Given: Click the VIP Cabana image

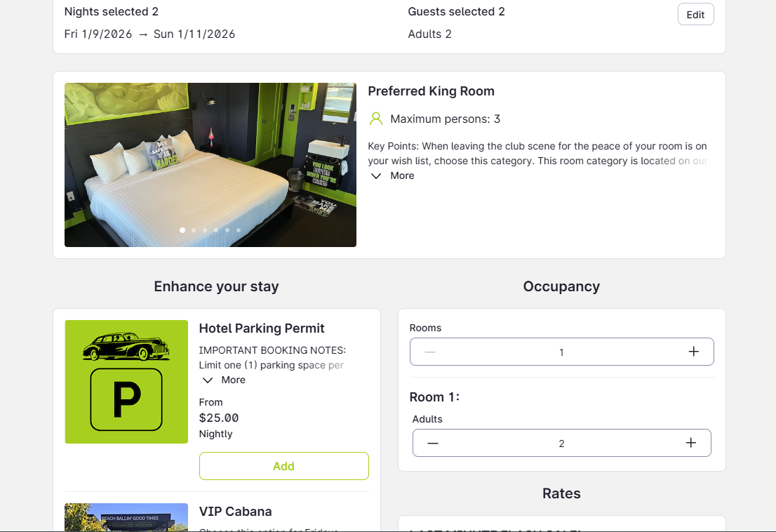Looking at the screenshot, I should click(x=126, y=518).
